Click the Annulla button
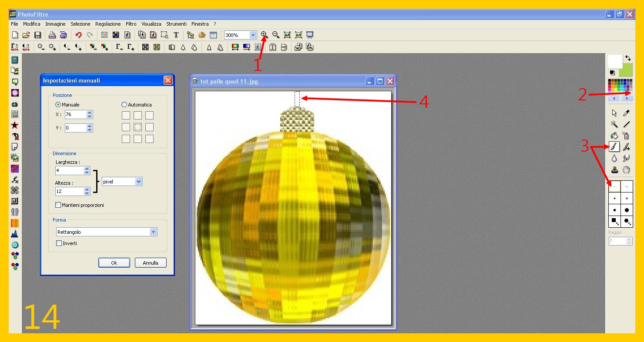Screen dimensions: 644x342 (x=151, y=262)
